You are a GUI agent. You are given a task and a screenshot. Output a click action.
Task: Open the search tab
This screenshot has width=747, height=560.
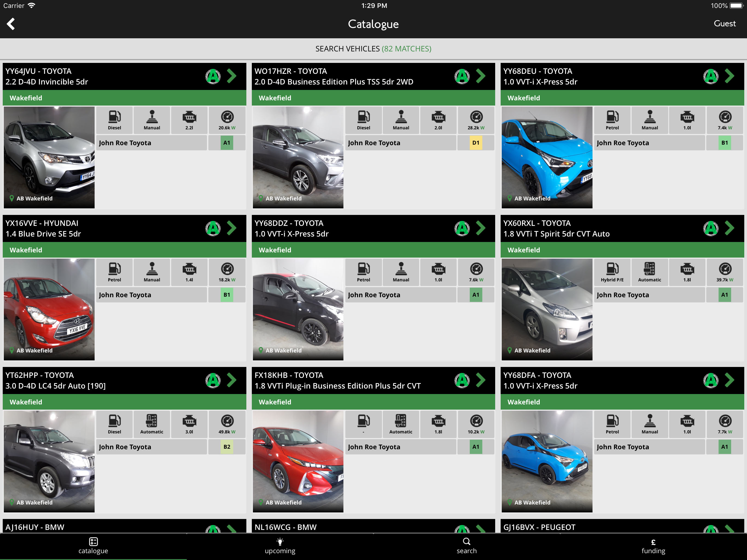467,546
